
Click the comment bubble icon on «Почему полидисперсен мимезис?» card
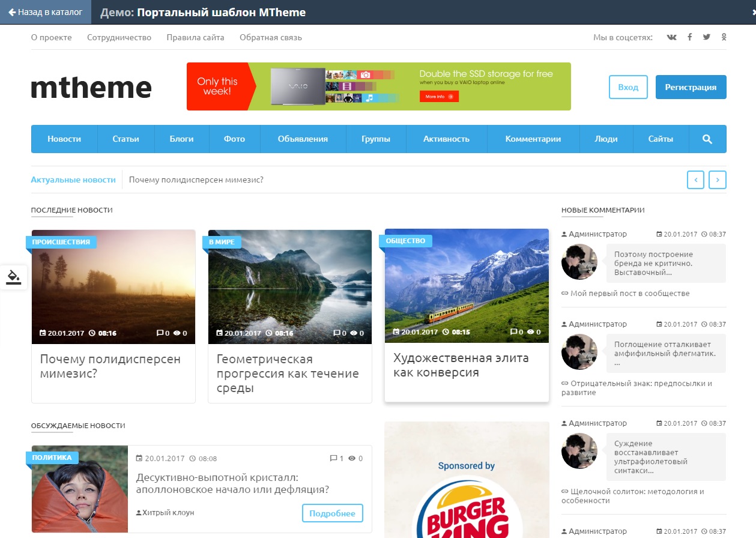[x=159, y=333]
